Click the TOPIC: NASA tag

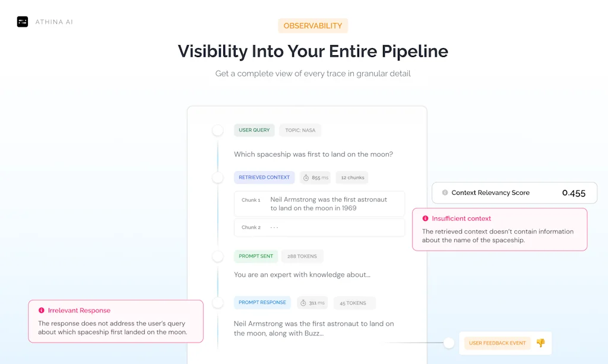click(300, 130)
